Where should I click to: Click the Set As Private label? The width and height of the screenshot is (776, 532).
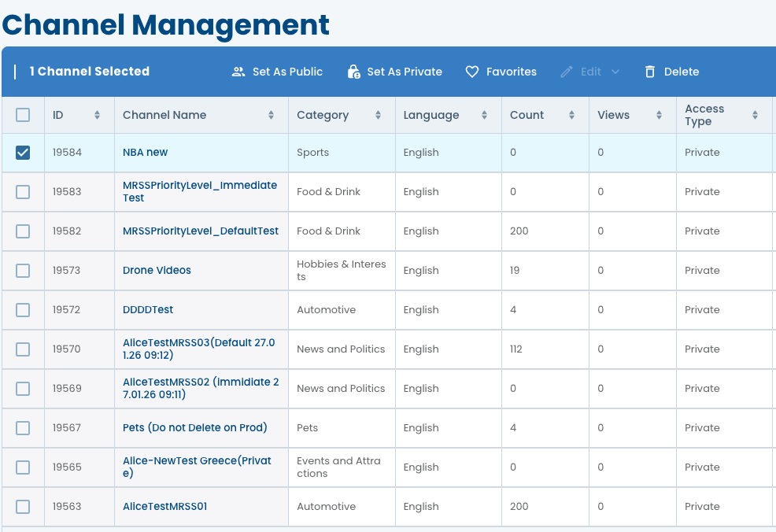405,72
